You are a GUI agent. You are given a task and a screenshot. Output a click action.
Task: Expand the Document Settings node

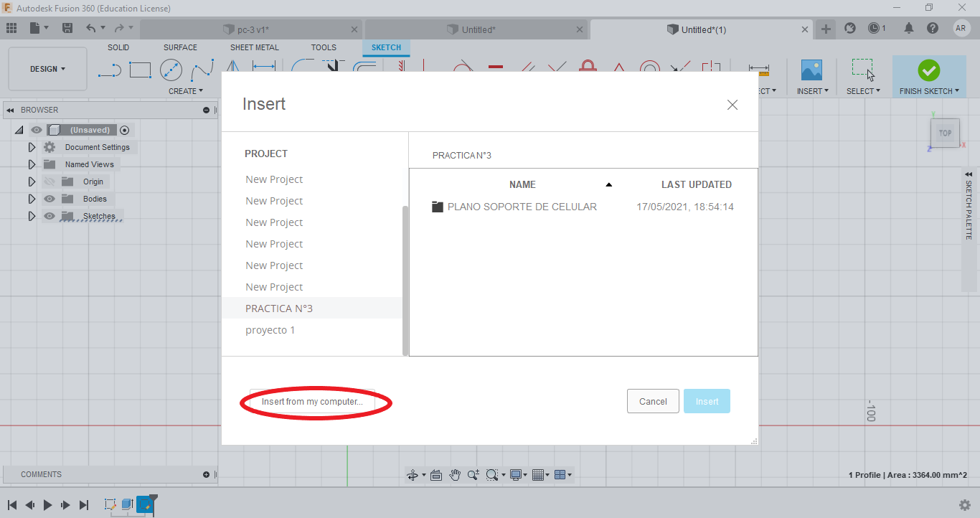[32, 147]
